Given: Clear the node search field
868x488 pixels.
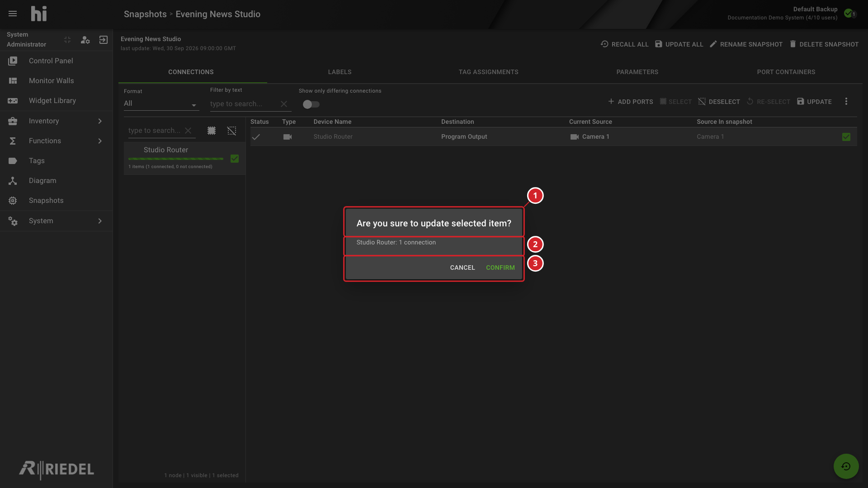Looking at the screenshot, I should (188, 131).
